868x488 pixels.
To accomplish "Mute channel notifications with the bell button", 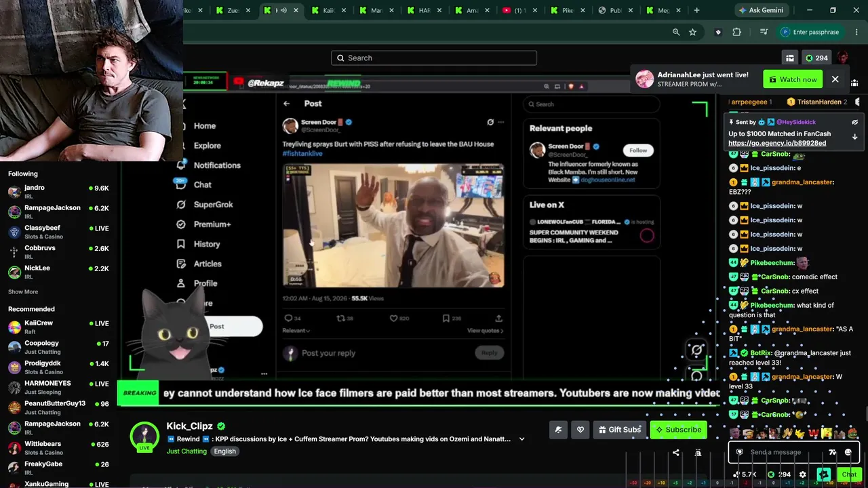I will 558,429.
